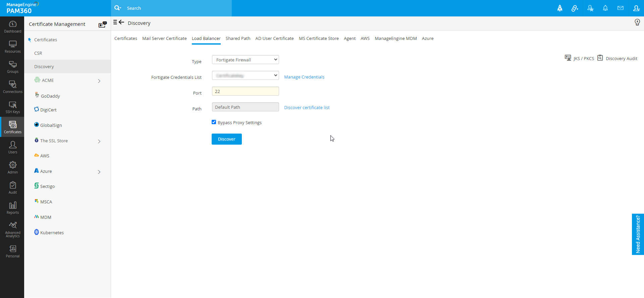Open Groups from the sidebar
The image size is (644, 298).
coord(12,67)
